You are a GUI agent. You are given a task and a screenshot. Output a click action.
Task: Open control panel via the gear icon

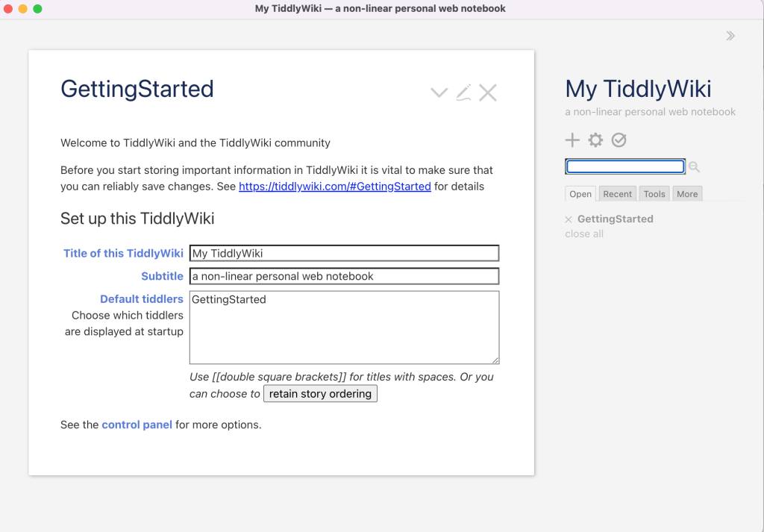tap(595, 140)
